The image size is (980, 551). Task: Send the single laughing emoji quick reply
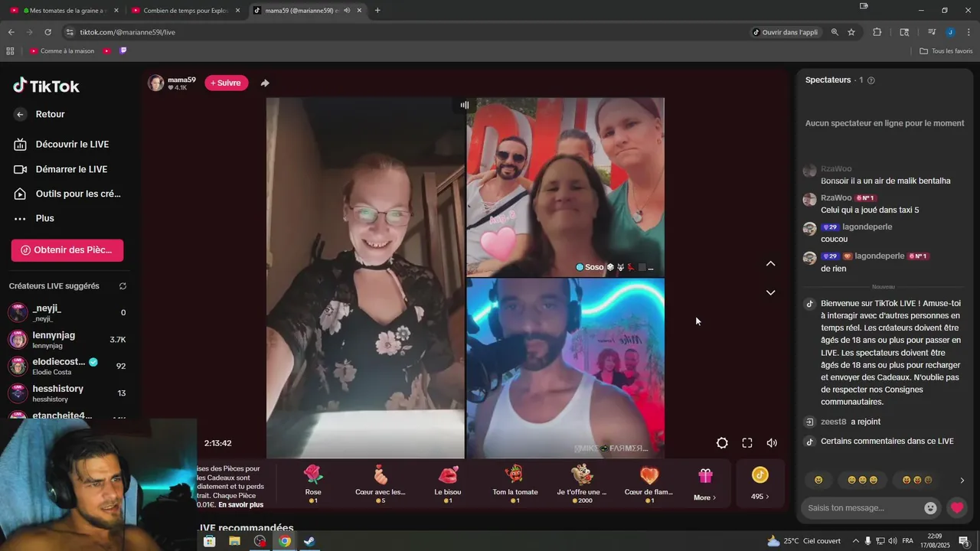(x=818, y=480)
